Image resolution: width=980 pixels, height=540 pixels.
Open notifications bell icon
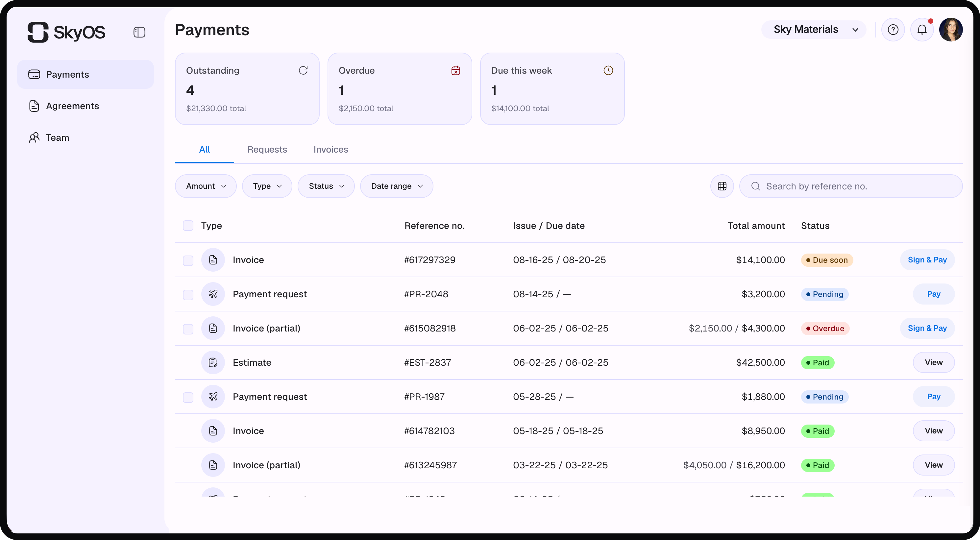(922, 30)
